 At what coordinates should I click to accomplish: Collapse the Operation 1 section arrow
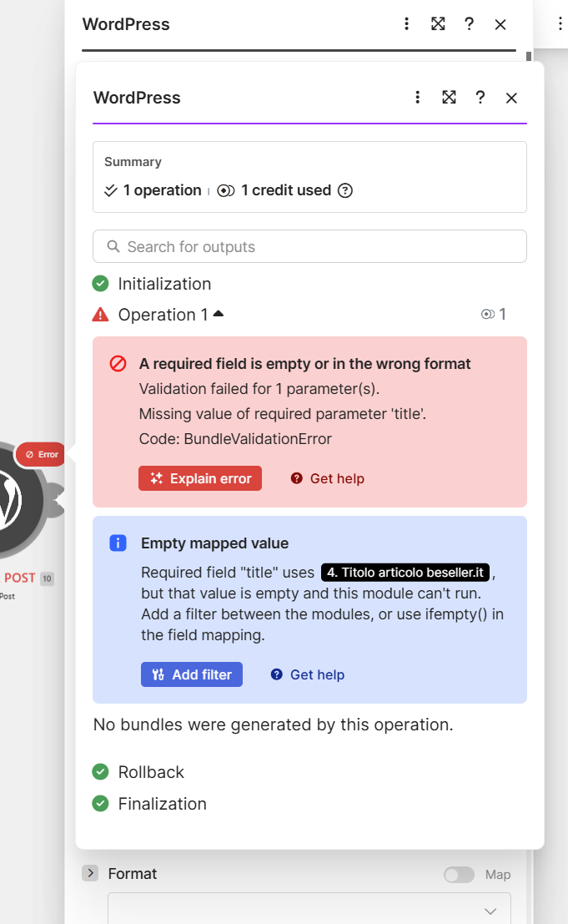click(219, 314)
